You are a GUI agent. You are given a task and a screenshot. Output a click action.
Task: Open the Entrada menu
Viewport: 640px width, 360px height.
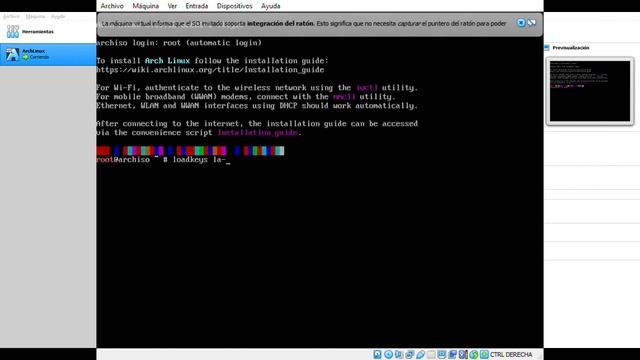click(x=197, y=6)
